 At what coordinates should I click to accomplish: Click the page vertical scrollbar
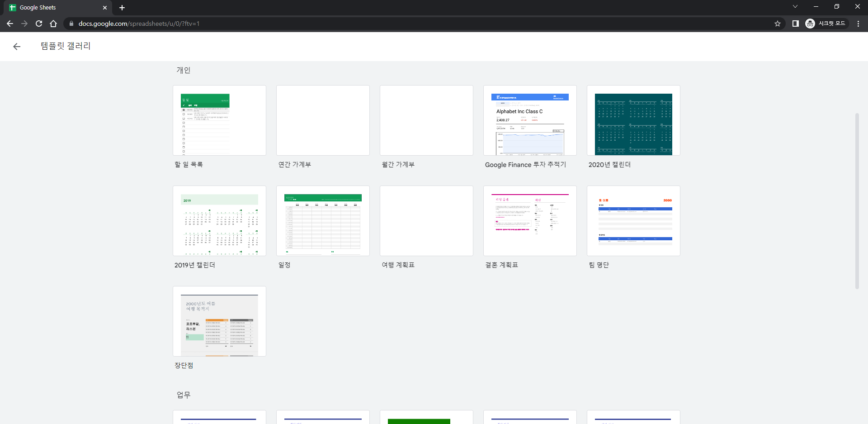(x=857, y=201)
